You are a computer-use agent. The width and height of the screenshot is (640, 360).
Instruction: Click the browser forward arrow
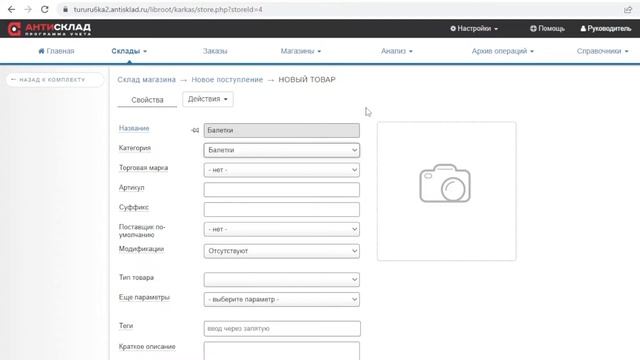coord(28,9)
